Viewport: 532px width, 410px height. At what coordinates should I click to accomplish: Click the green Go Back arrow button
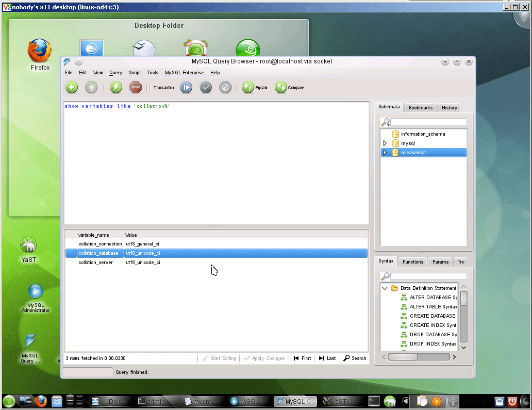coord(72,88)
